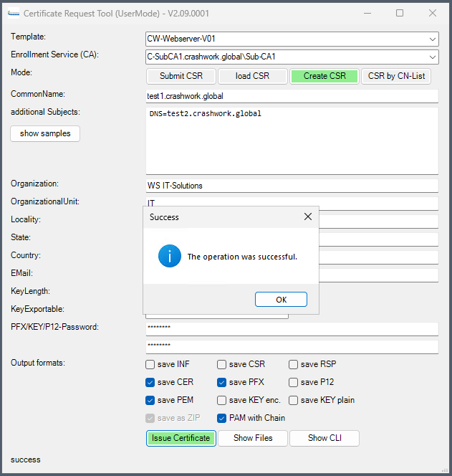The height and width of the screenshot is (476, 452).
Task: Click the 'KeyExportable:' label
Action: coord(38,309)
